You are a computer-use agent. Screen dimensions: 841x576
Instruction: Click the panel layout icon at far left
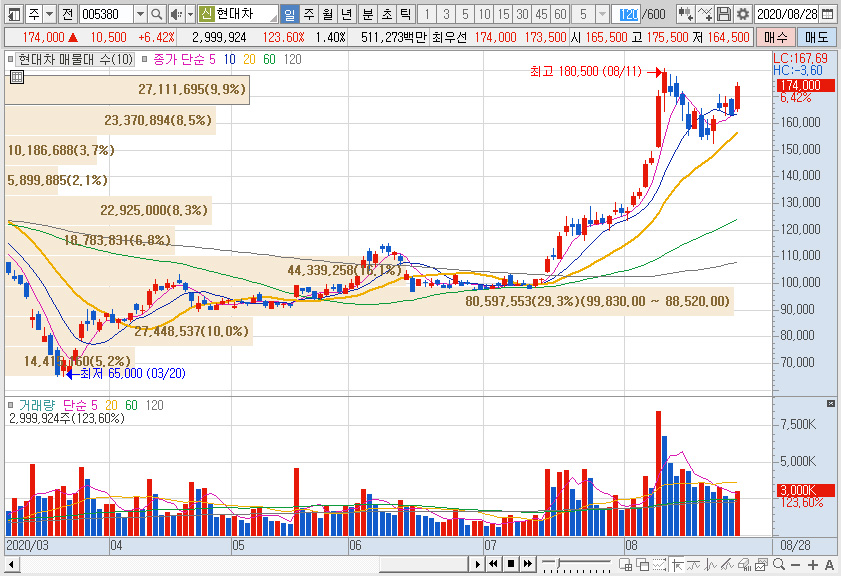[x=13, y=14]
